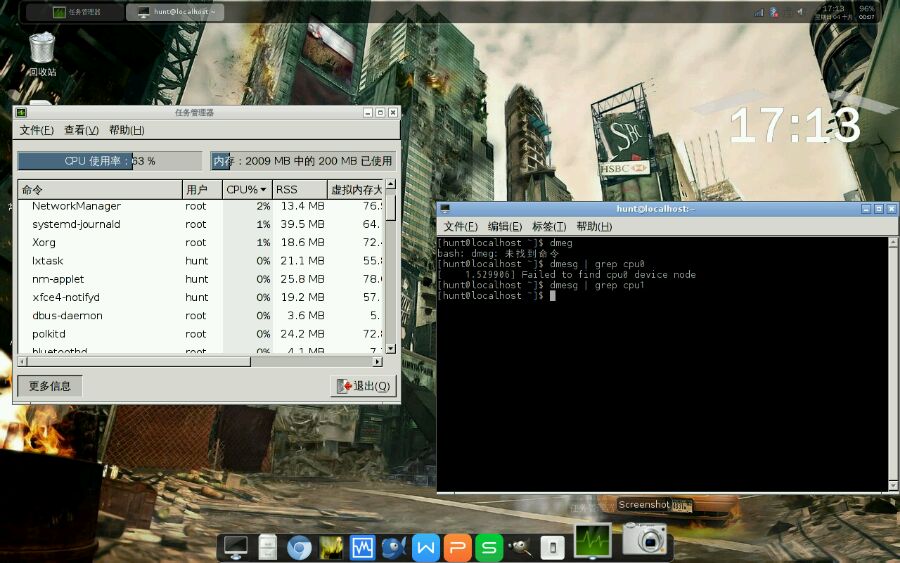The image size is (900, 563).
Task: Click the process list scroll-up arrow
Action: point(391,184)
